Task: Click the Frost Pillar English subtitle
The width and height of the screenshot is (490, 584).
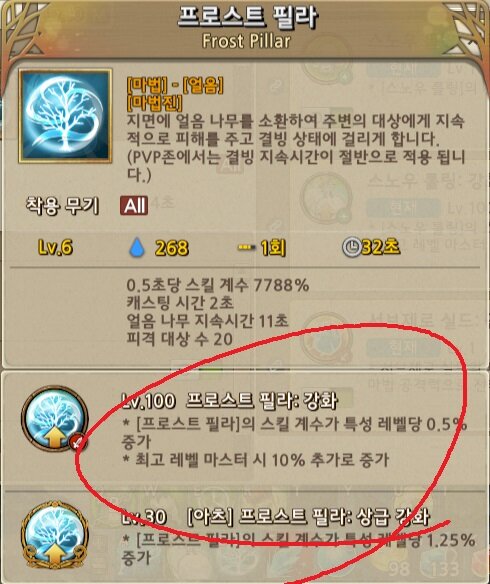Action: point(246,41)
